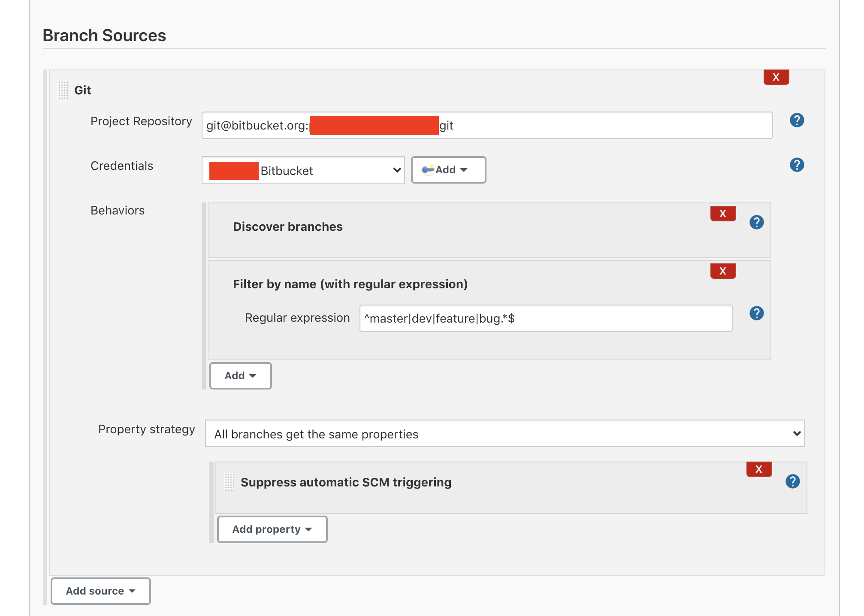Image resolution: width=864 pixels, height=616 pixels.
Task: Delete the Git branch source
Action: tap(776, 77)
